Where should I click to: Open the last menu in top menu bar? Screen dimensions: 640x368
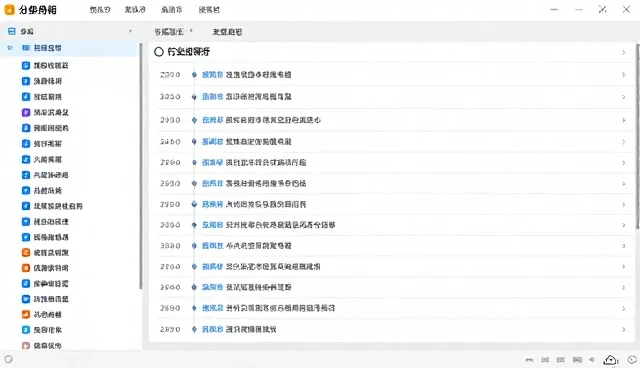[209, 9]
